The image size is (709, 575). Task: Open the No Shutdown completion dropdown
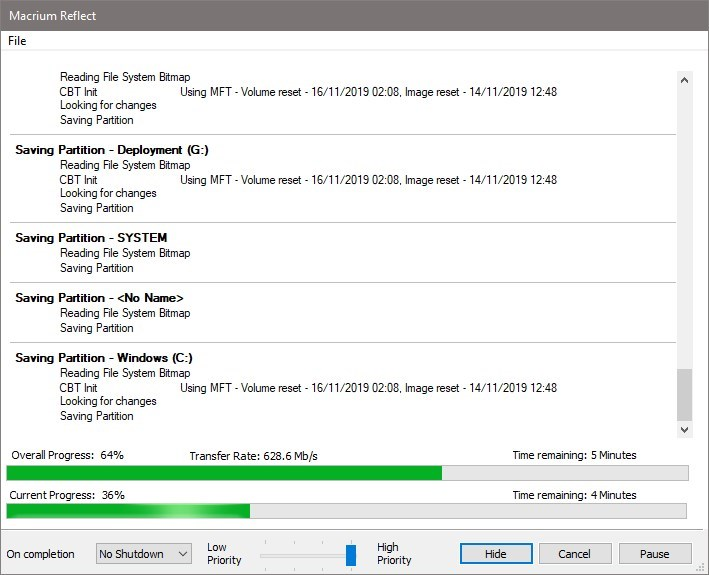144,554
